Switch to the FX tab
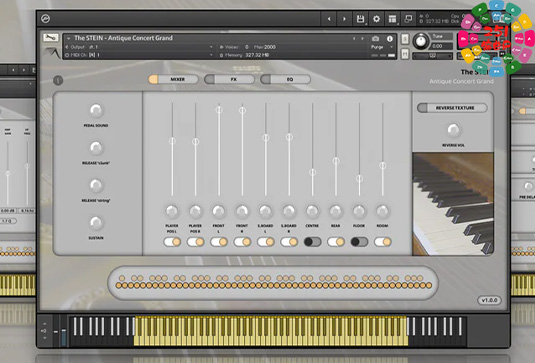This screenshot has height=363, width=535. 229,79
